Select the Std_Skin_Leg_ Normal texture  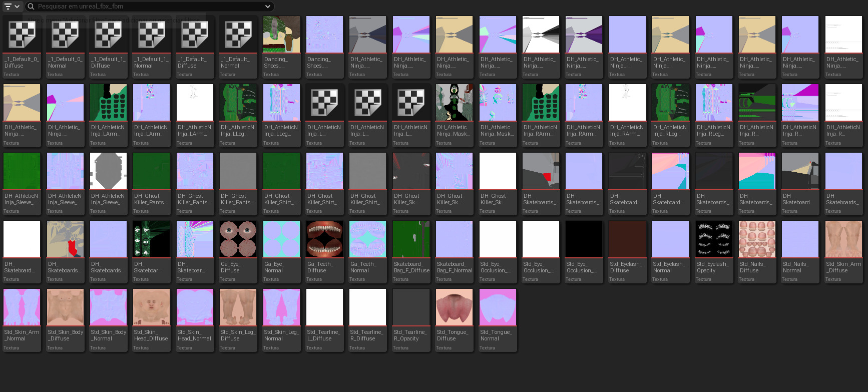point(282,320)
